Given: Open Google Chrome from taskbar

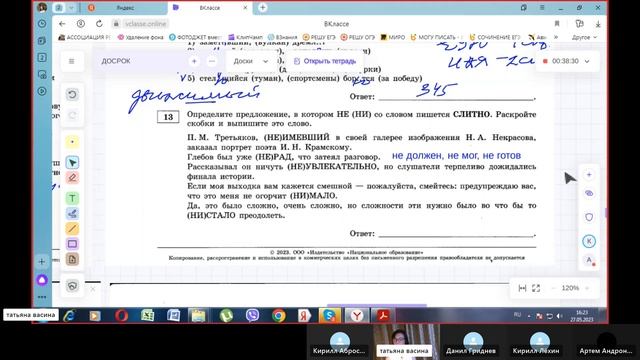Looking at the screenshot, I should [279, 316].
